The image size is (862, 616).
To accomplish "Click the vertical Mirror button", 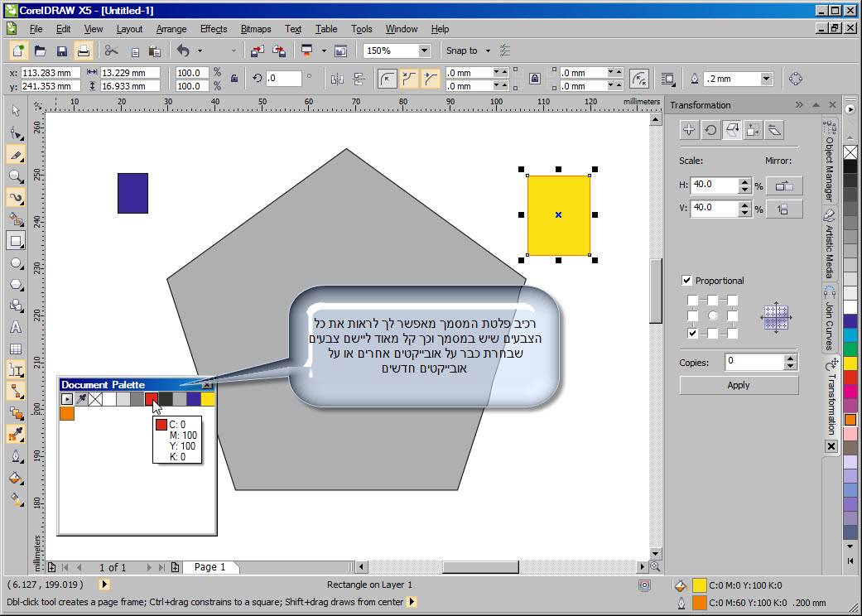I will (x=784, y=209).
